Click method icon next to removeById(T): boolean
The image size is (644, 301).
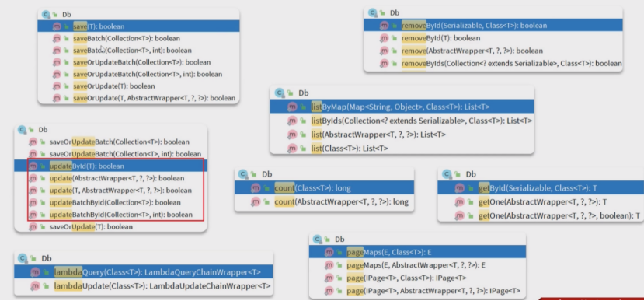tap(384, 38)
